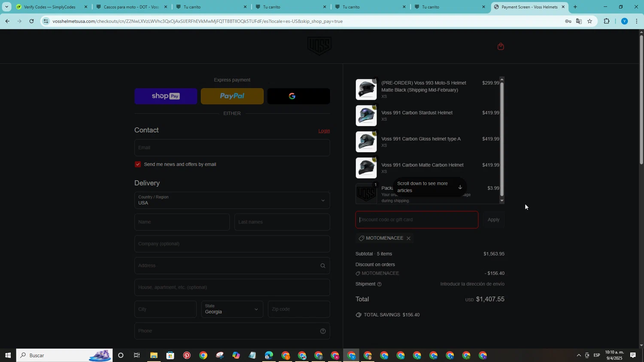
Task: Click the Voss logo in the header
Action: [319, 45]
